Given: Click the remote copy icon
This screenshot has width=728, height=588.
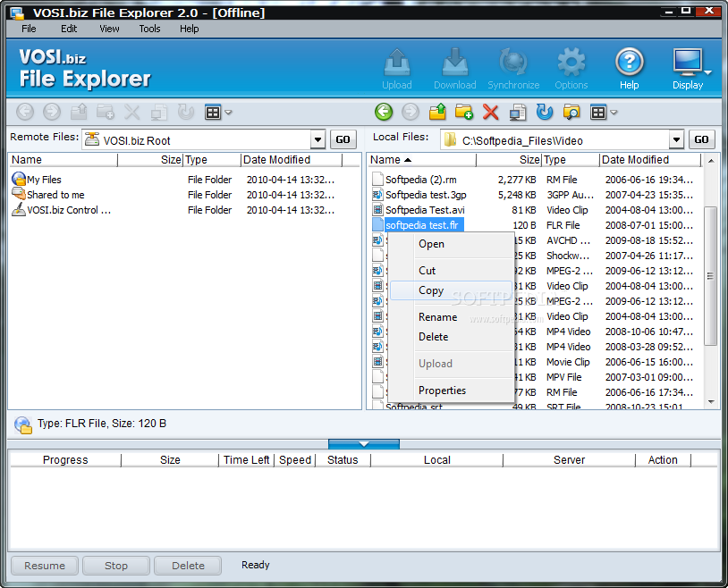Looking at the screenshot, I should coord(159,112).
